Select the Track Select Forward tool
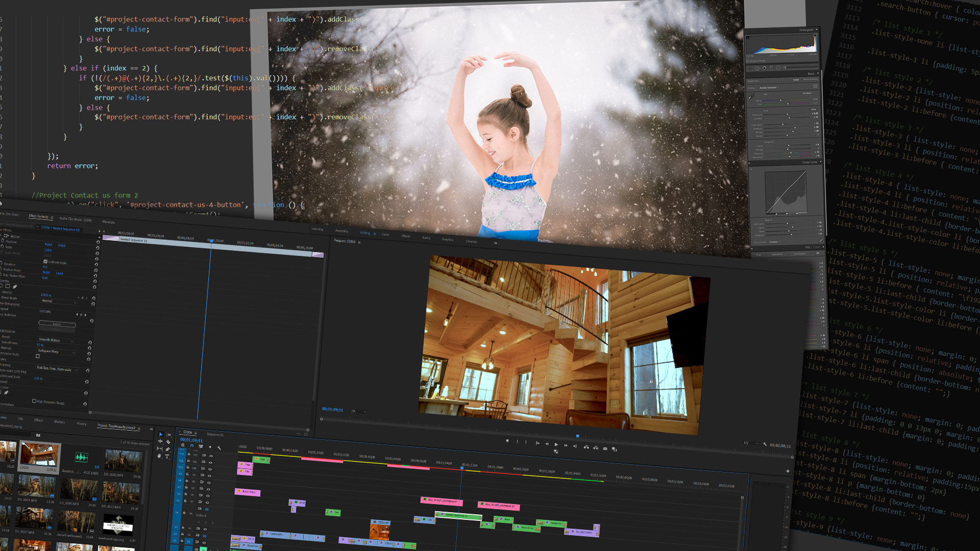Viewport: 980px width, 551px height. [168, 435]
